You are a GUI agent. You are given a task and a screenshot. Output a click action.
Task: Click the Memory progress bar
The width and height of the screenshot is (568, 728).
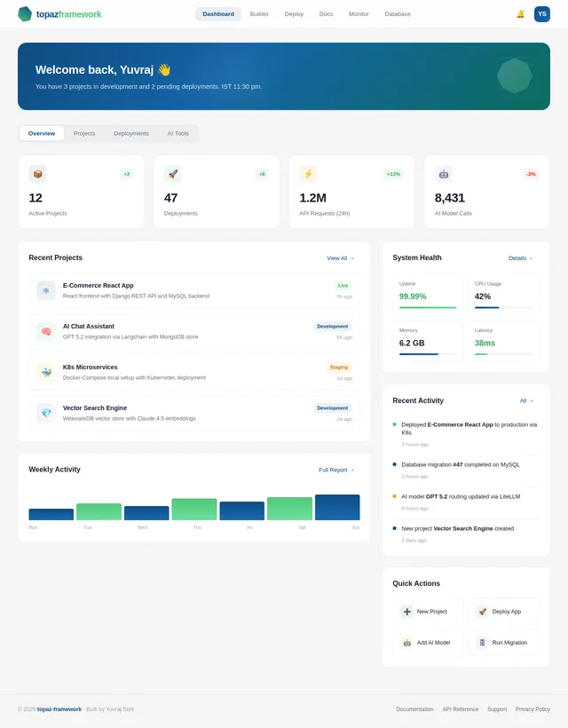(428, 354)
